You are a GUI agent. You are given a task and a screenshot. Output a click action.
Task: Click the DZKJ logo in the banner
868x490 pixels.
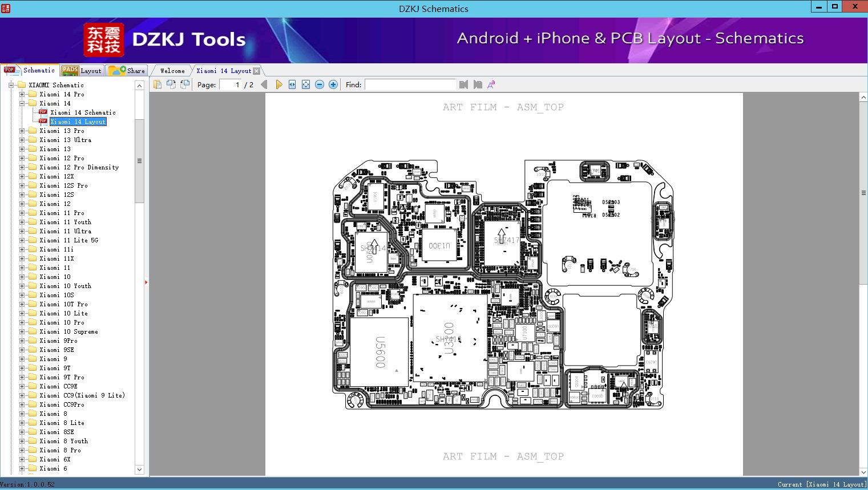pyautogui.click(x=103, y=40)
